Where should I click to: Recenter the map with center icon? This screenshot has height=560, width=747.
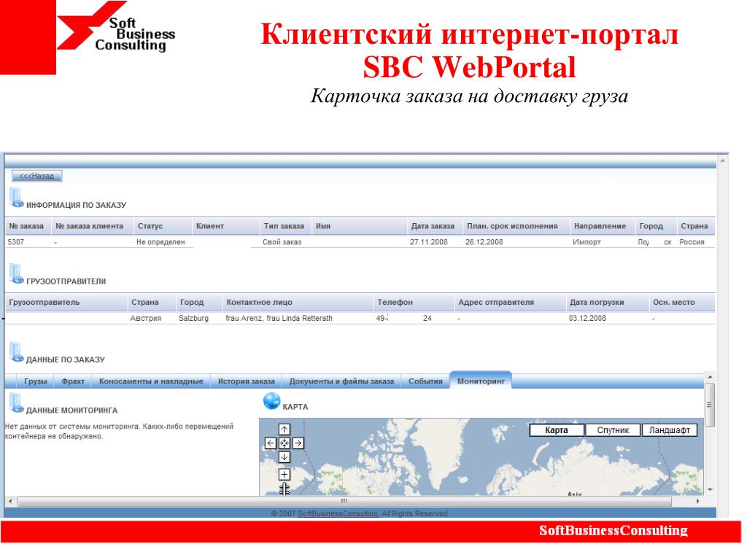[x=285, y=443]
